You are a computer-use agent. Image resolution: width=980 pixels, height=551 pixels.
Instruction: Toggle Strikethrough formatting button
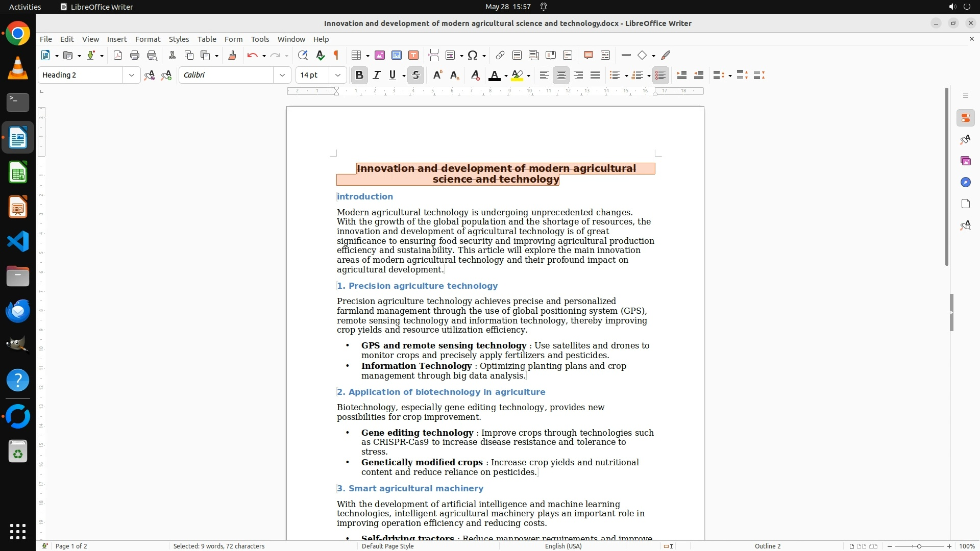[x=416, y=76]
